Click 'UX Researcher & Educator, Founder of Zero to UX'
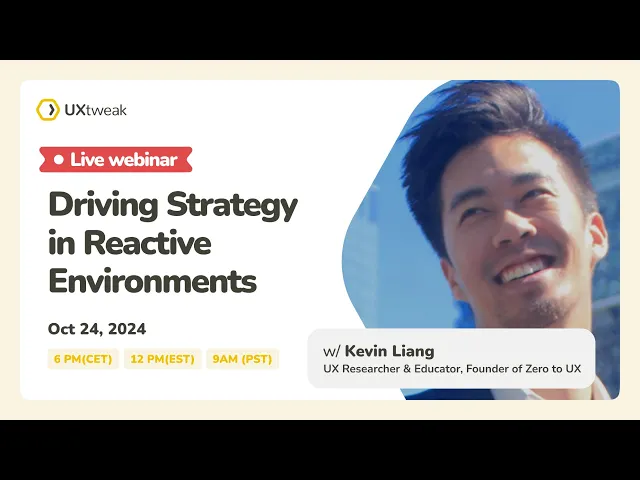Screen dimensions: 640x480 [452, 369]
